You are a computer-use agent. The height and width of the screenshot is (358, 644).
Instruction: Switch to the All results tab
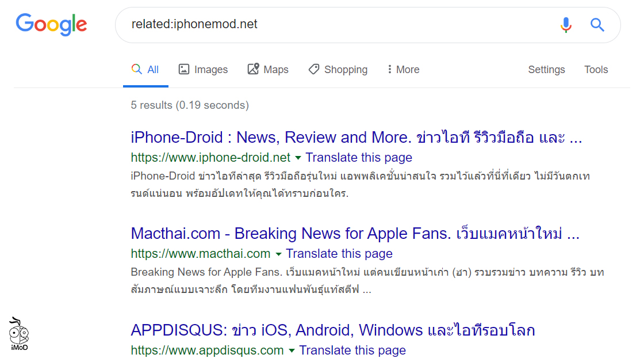(146, 69)
